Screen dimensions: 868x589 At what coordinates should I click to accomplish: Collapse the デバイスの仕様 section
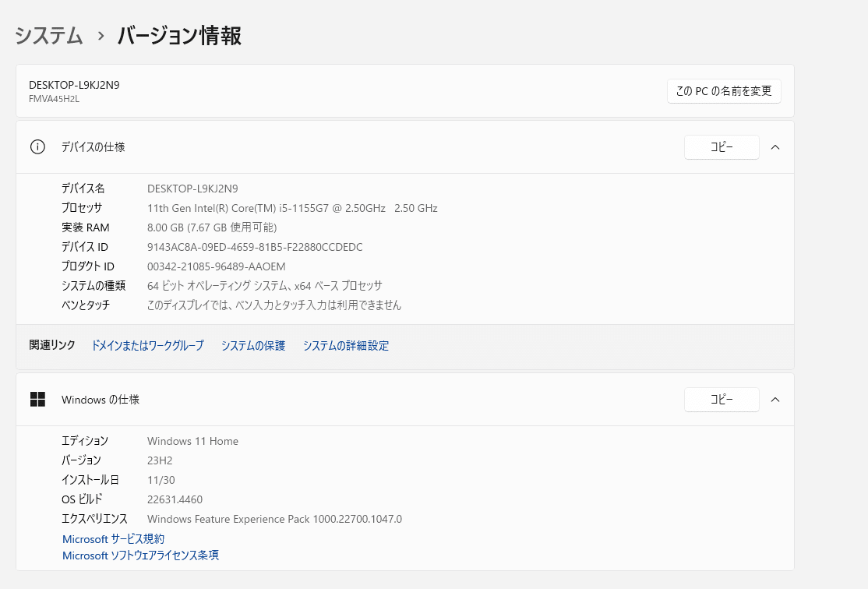click(775, 146)
